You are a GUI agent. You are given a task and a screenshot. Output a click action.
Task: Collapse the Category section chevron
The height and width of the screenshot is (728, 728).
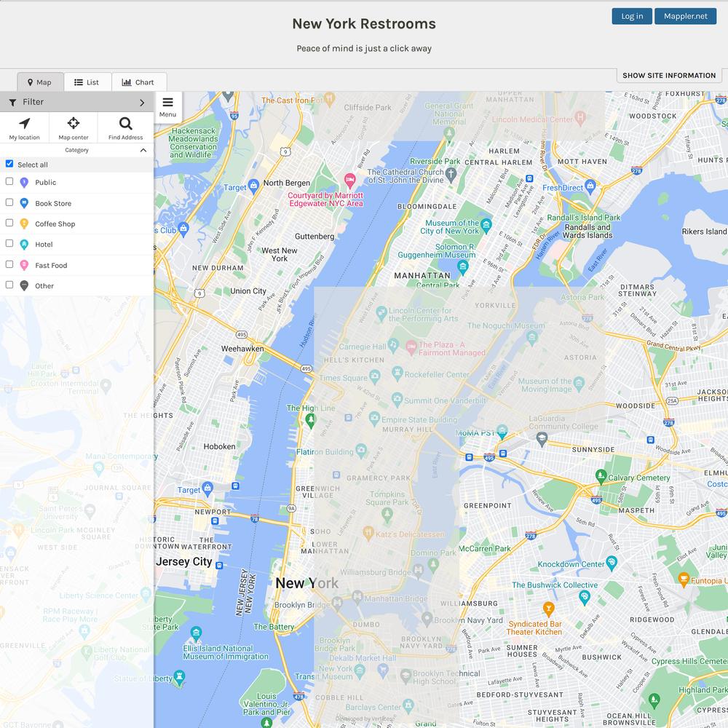click(x=143, y=151)
